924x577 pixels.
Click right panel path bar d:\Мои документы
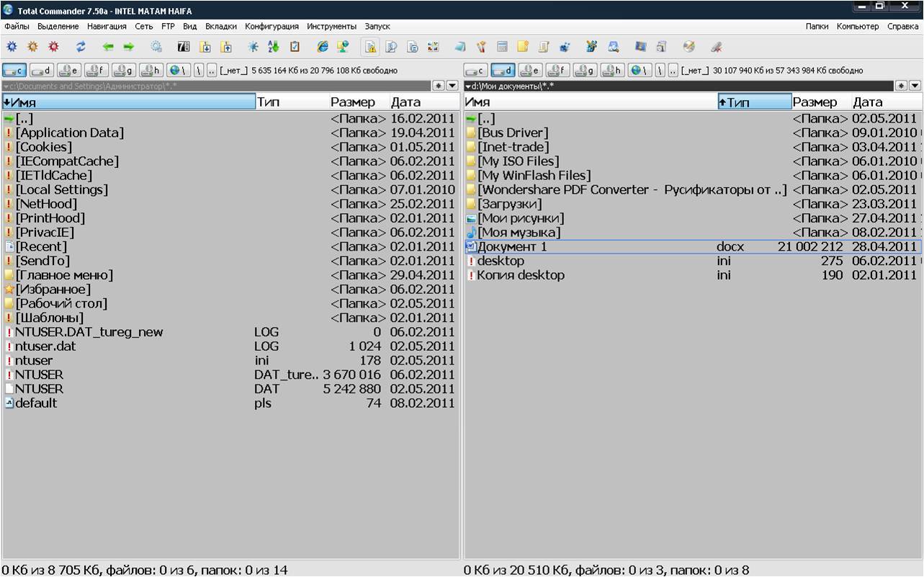[x=678, y=86]
